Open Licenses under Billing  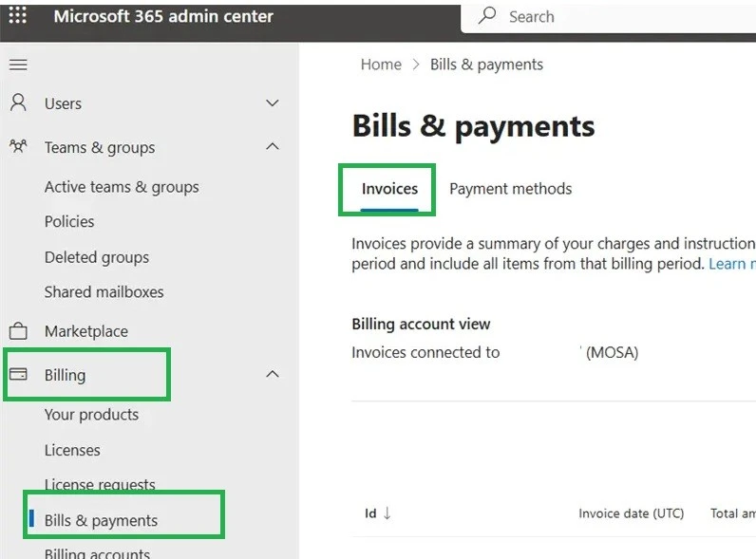[x=72, y=450]
